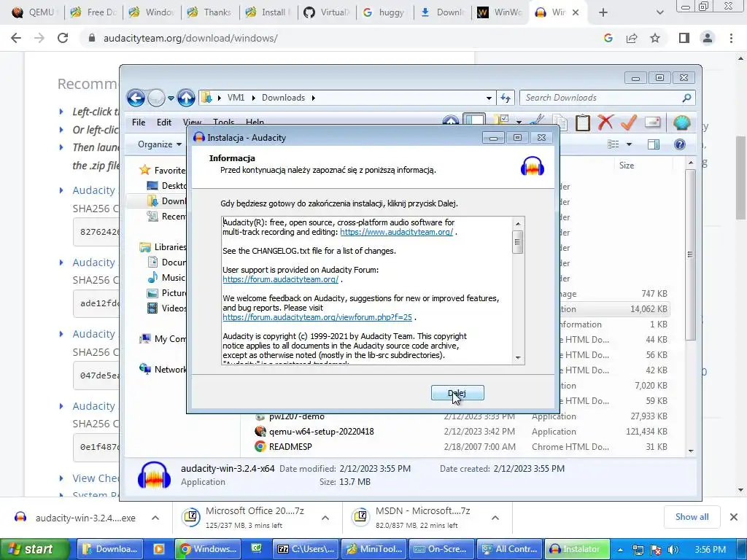Click the Copy pages icon in the Explorer toolbar
Screen dimensions: 747x560
560,122
